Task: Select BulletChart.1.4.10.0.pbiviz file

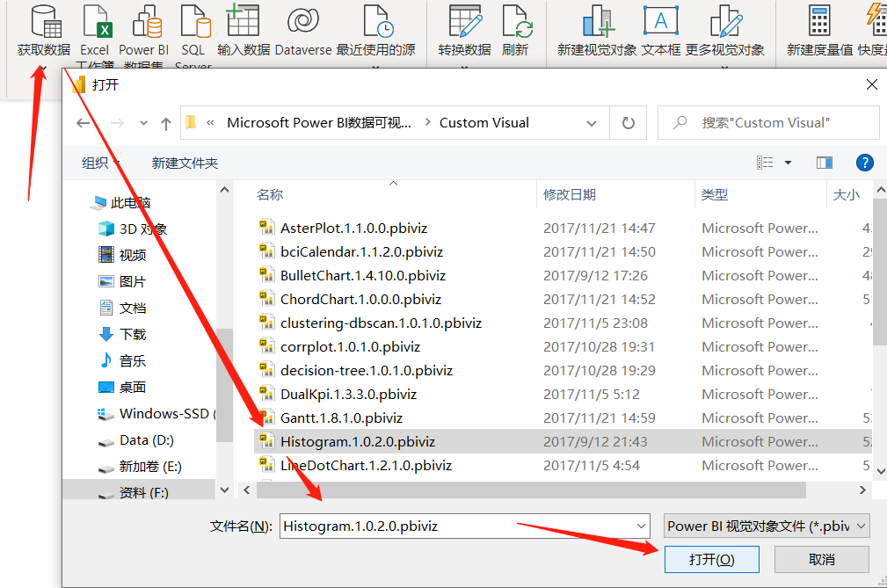Action: click(352, 275)
